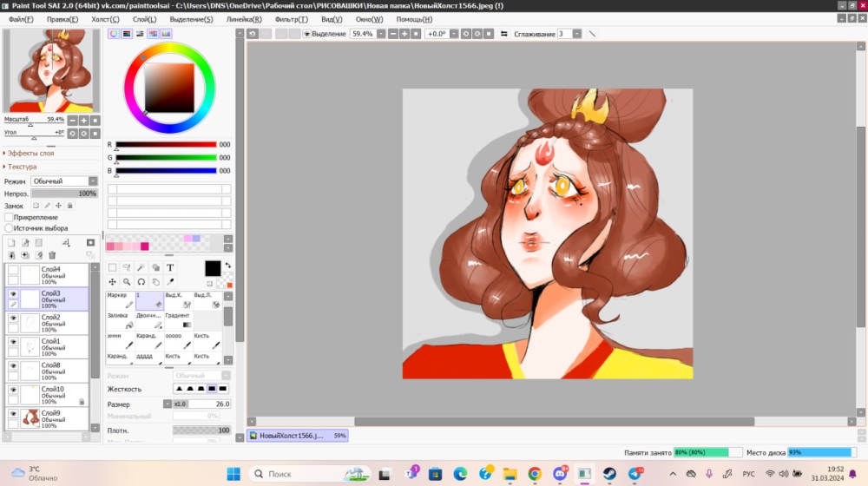Open Windows Start menu
The image size is (868, 486).
(x=233, y=474)
